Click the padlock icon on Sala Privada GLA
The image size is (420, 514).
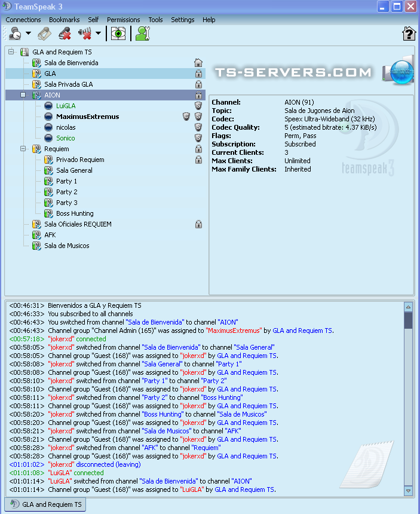(x=198, y=84)
